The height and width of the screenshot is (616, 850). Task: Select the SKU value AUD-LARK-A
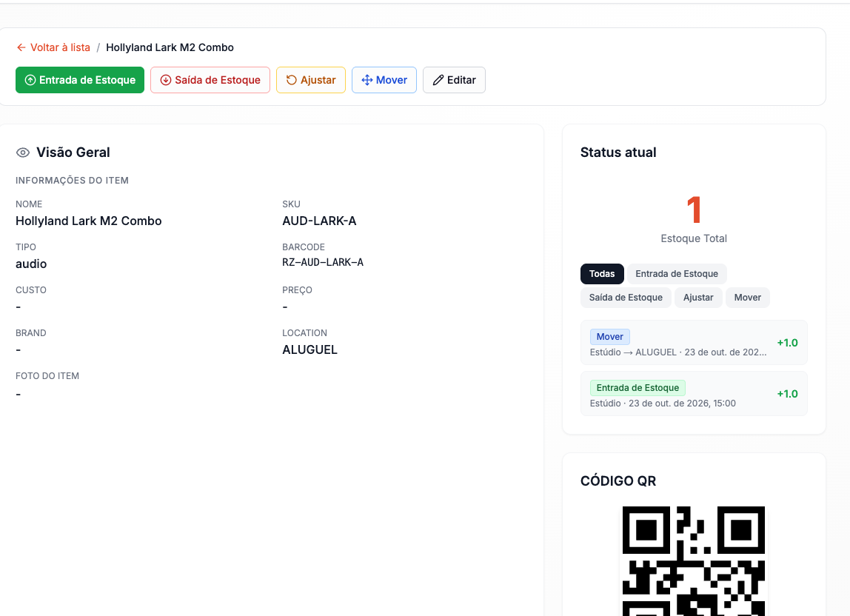tap(319, 221)
